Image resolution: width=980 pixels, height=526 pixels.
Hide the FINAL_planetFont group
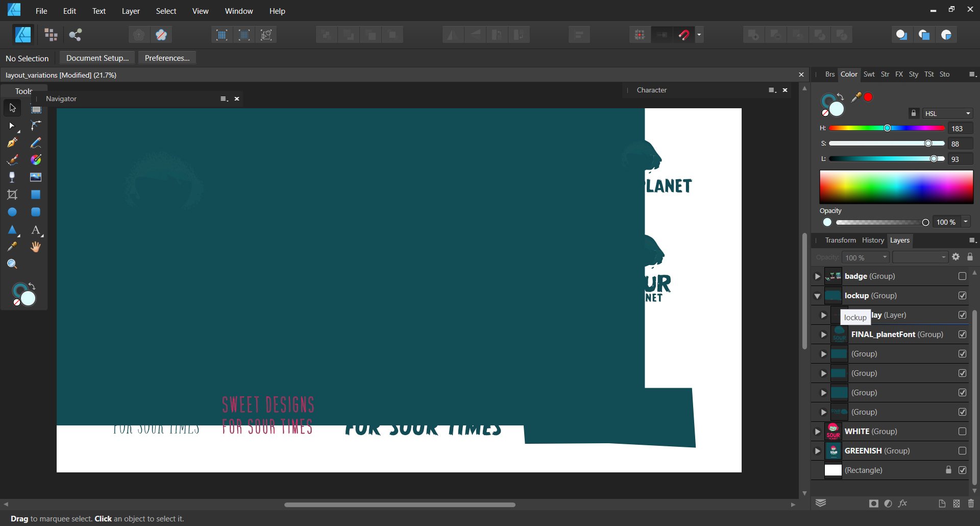962,334
